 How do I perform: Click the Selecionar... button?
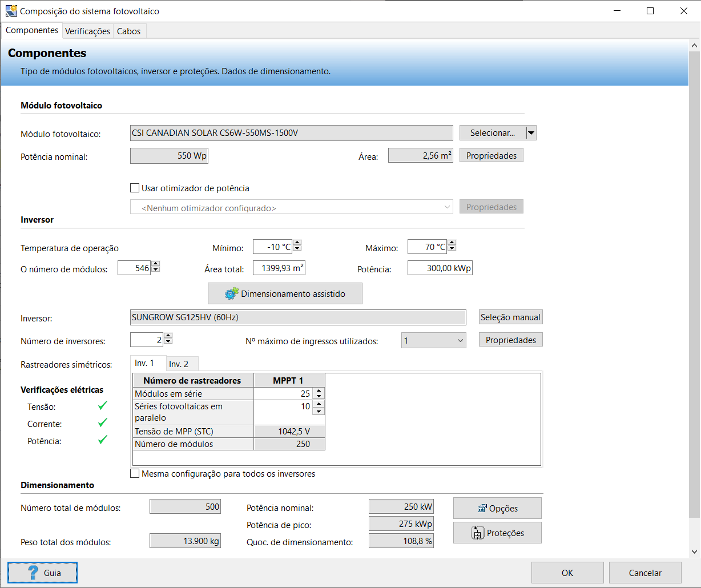click(493, 133)
